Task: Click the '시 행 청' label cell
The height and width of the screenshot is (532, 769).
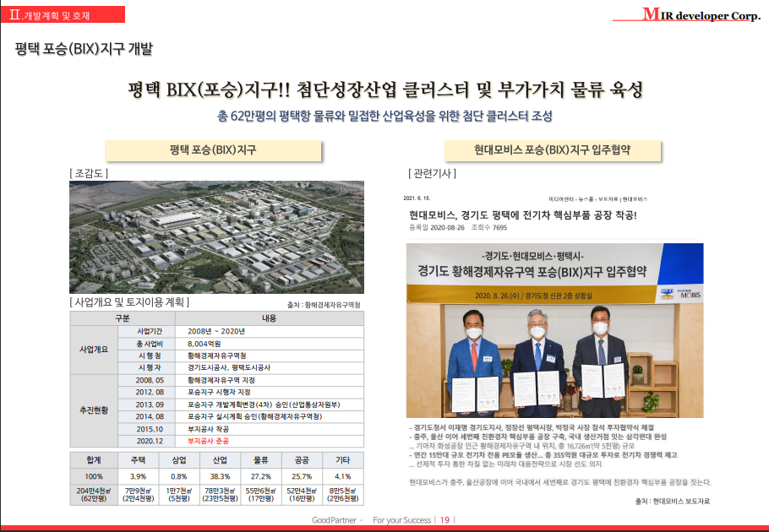Action: [147, 356]
